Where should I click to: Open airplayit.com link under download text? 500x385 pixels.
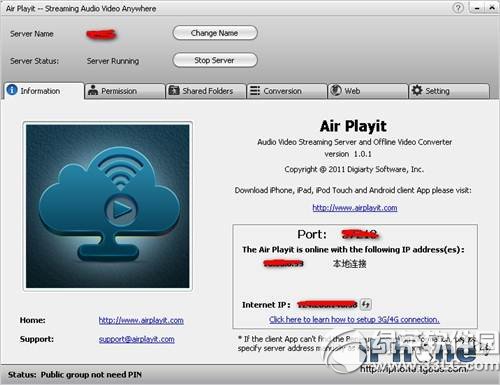355,208
